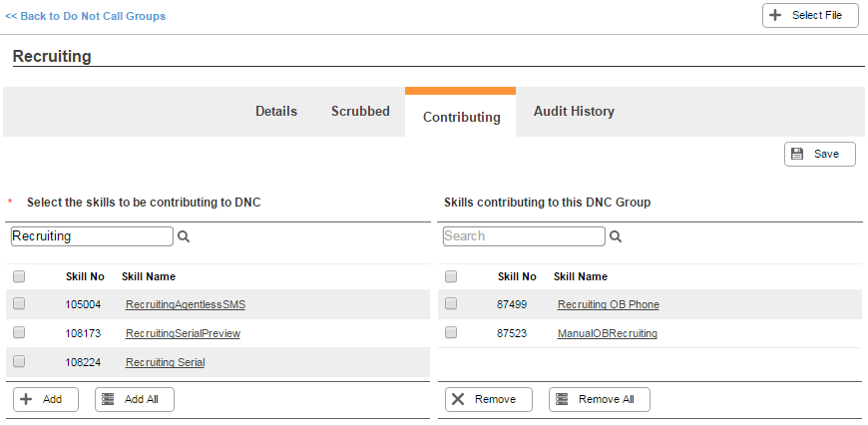Open the Recruiting OB Phone skill link

pyautogui.click(x=609, y=304)
